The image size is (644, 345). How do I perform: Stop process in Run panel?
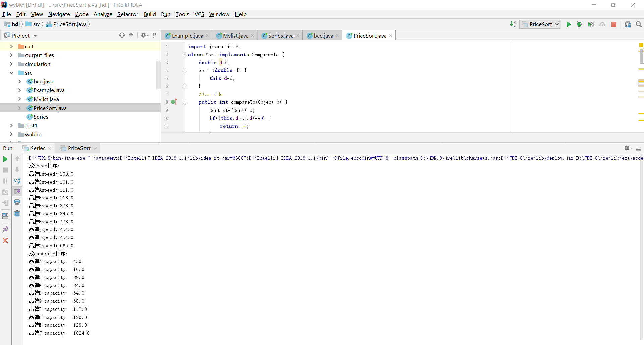click(x=5, y=170)
